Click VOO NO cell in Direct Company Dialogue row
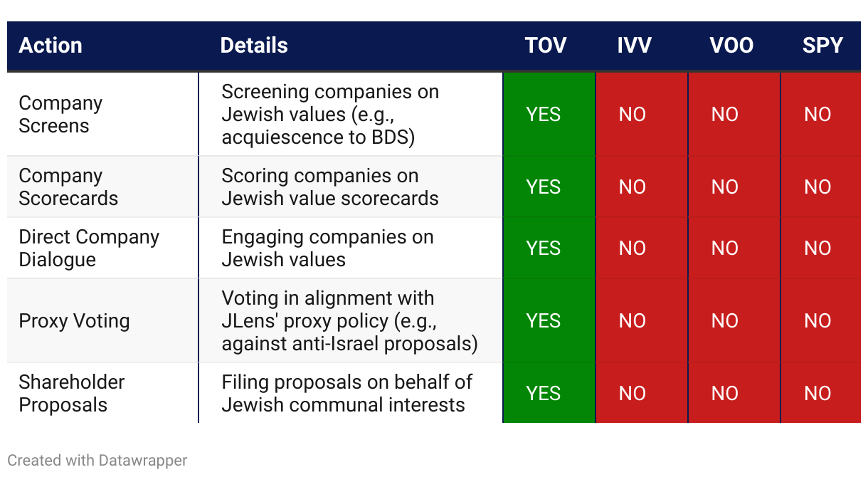This screenshot has width=868, height=477. (x=734, y=248)
